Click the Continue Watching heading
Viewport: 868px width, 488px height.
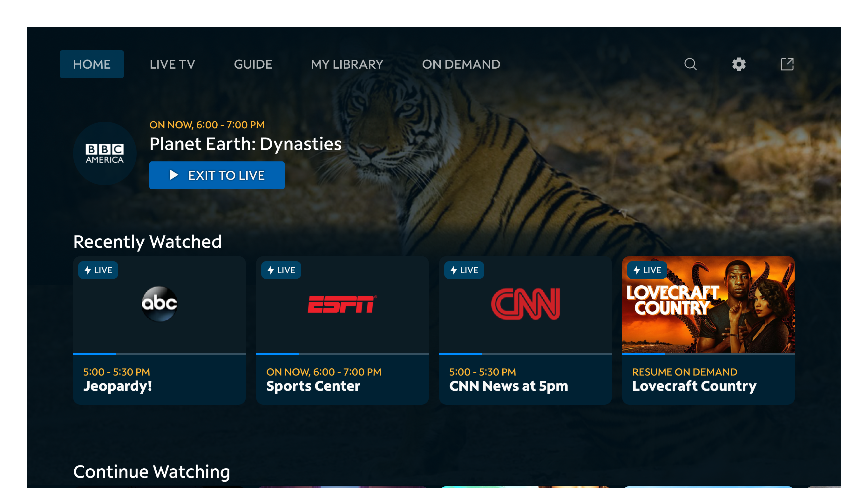click(152, 471)
